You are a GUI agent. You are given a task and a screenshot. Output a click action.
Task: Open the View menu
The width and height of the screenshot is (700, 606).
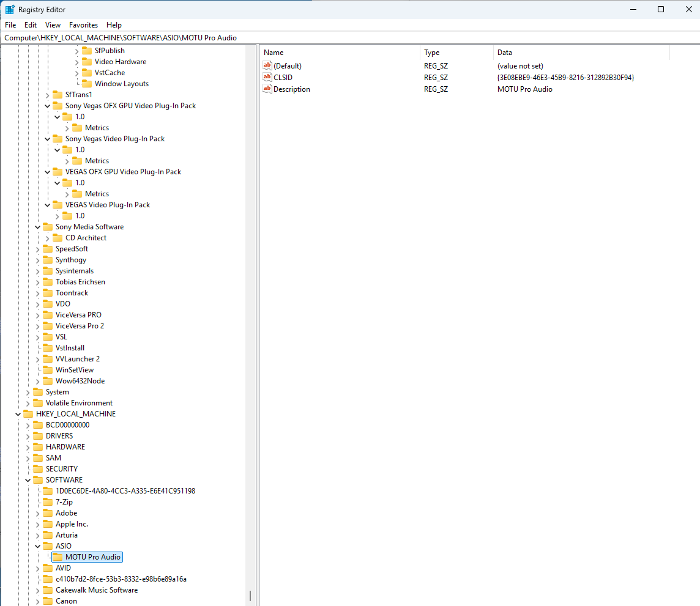53,25
